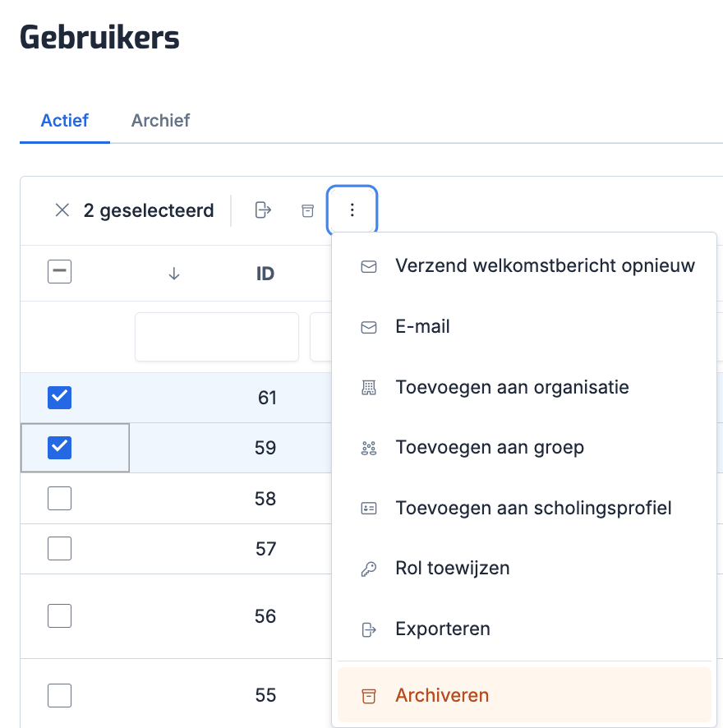The image size is (723, 728).
Task: Sort by the down arrow column header
Action: click(x=173, y=274)
